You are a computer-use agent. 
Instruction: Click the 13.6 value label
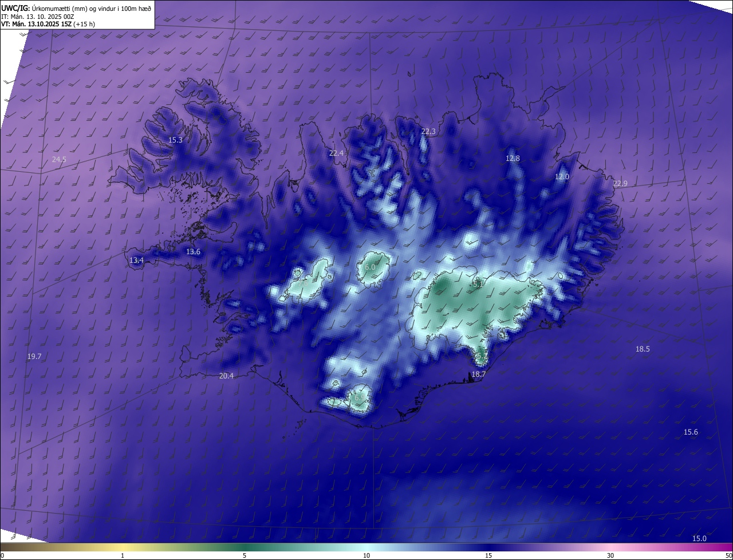click(x=193, y=252)
